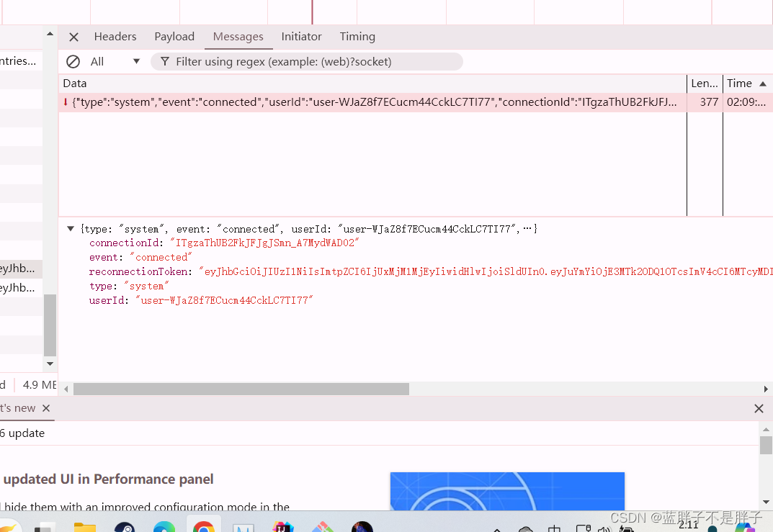Open Steam from the taskbar

(125, 527)
